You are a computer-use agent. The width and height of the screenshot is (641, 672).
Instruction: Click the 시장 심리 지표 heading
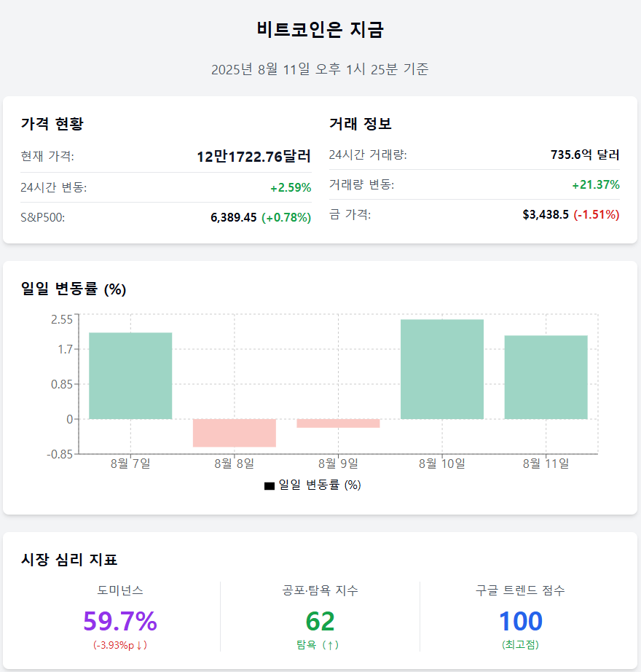coord(69,560)
